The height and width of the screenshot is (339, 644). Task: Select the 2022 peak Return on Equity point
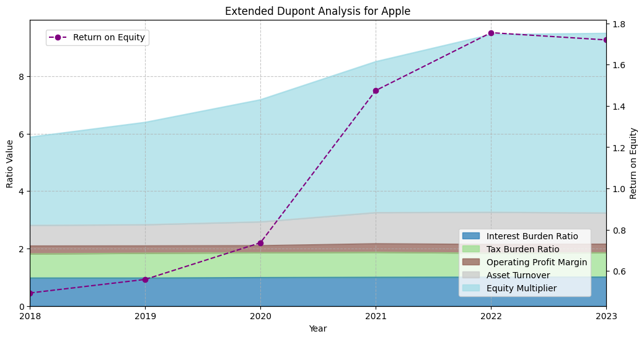(491, 33)
